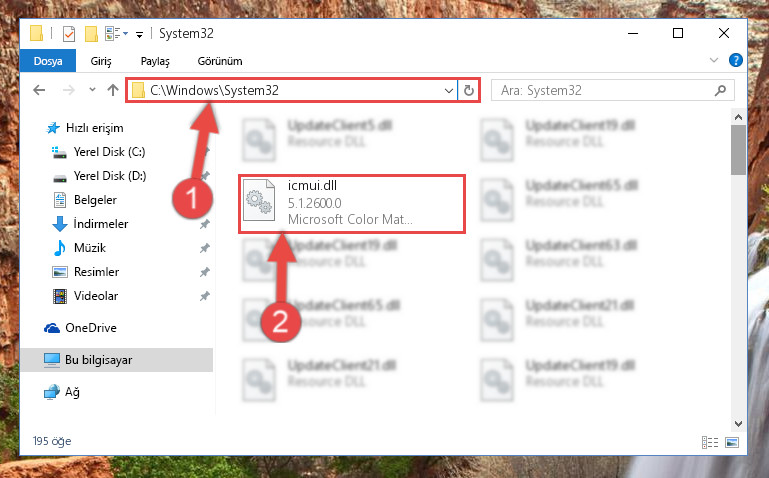Click the Back navigation arrow
Viewport: 769px width, 478px height.
pyautogui.click(x=39, y=90)
